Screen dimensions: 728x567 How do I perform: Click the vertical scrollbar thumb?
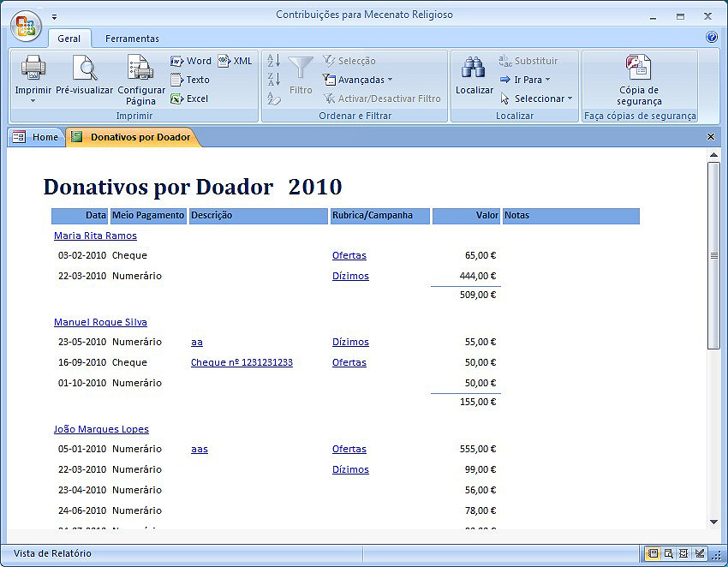click(x=713, y=255)
